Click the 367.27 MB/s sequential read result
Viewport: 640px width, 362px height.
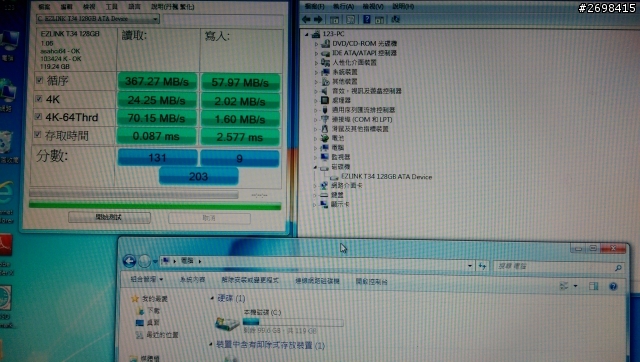[157, 82]
